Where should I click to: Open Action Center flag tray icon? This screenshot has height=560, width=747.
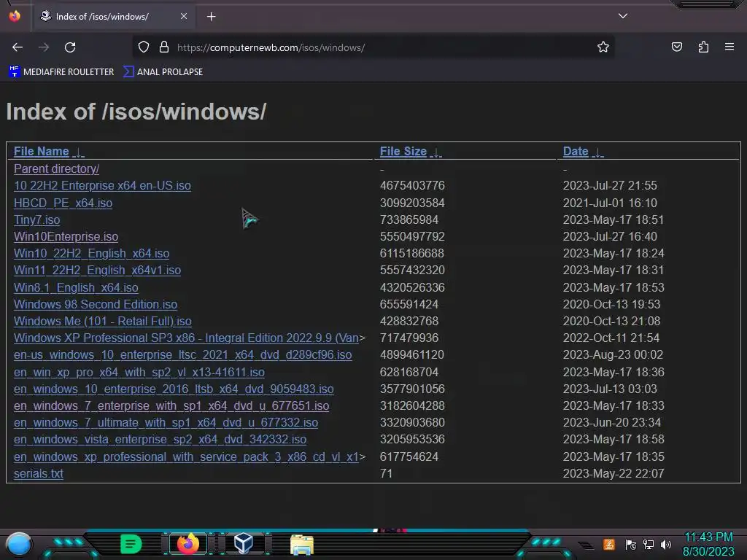click(631, 545)
